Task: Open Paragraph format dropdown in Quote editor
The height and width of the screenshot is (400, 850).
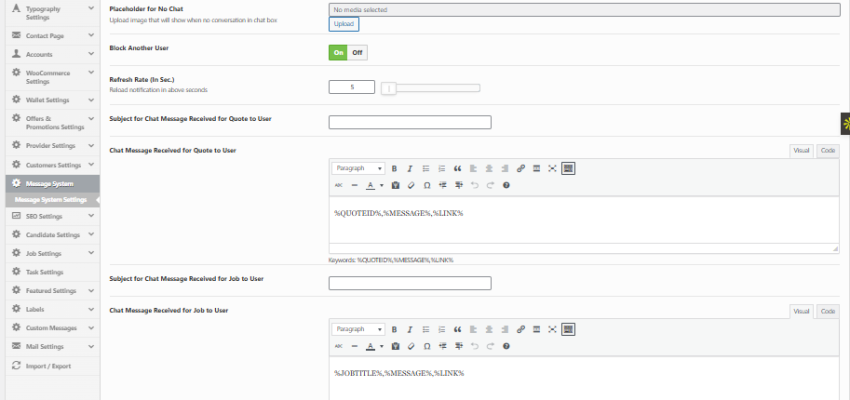Action: pyautogui.click(x=358, y=168)
